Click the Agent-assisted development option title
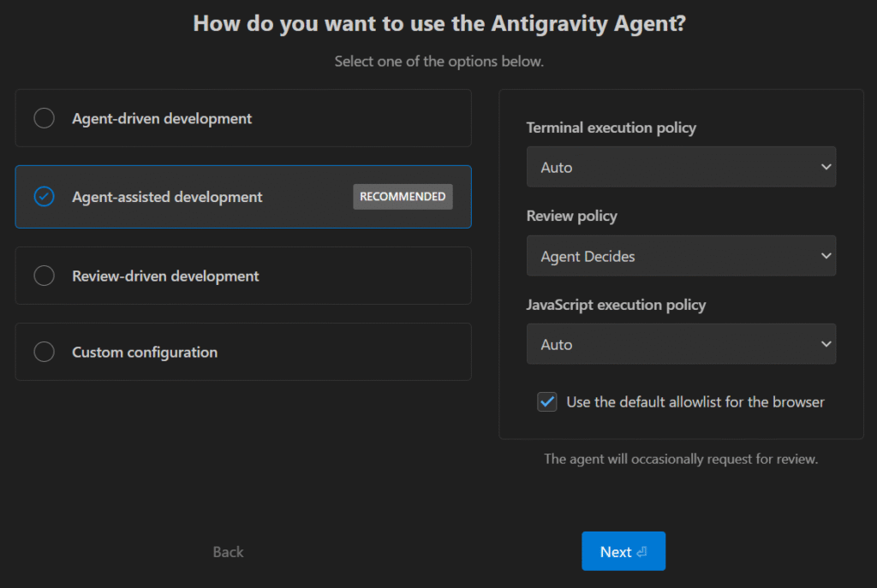 coord(167,197)
